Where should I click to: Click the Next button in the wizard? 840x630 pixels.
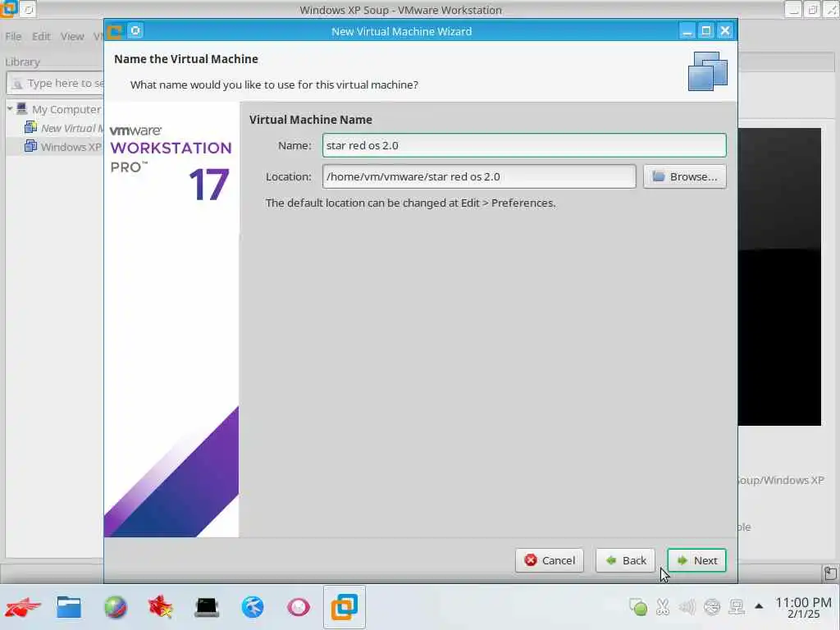pyautogui.click(x=696, y=560)
